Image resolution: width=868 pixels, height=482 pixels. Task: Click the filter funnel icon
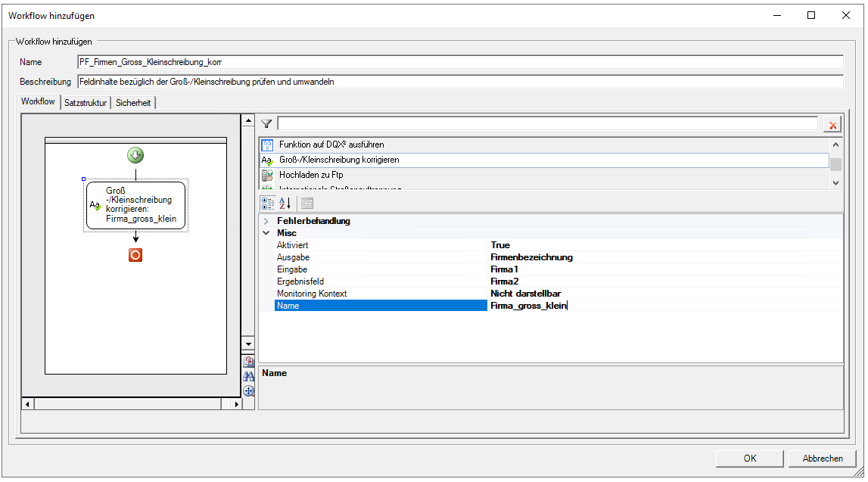[x=267, y=124]
